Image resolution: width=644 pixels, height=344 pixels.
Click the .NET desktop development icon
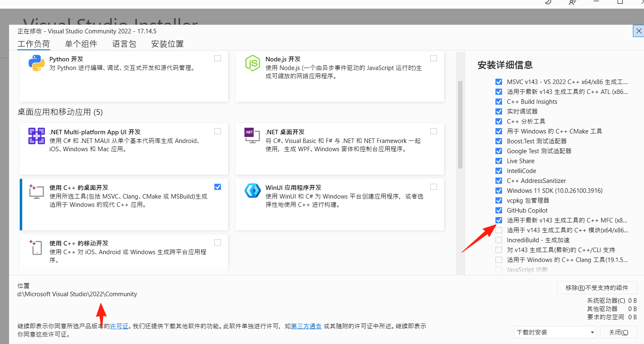(252, 136)
